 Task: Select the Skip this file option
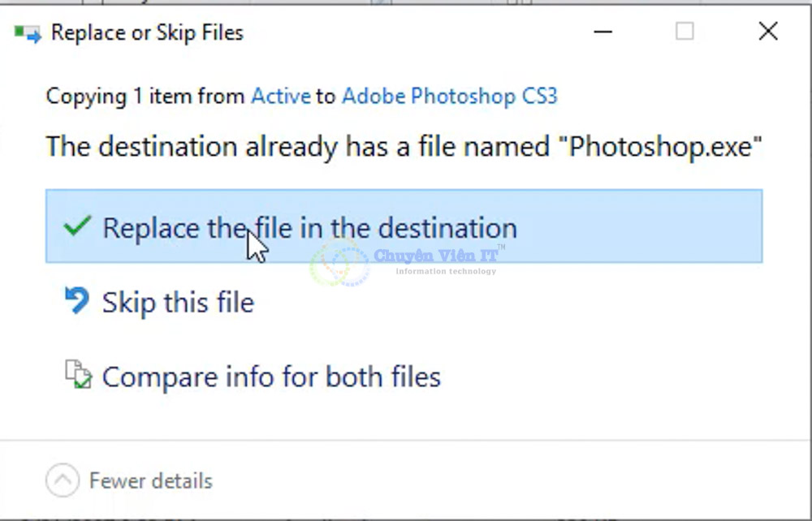tap(177, 301)
